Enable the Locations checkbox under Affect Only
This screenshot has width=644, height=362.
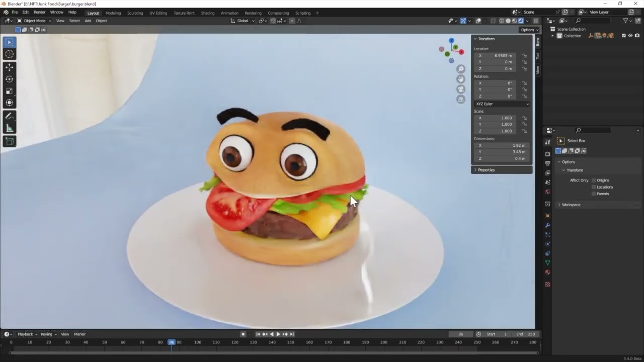(x=594, y=187)
